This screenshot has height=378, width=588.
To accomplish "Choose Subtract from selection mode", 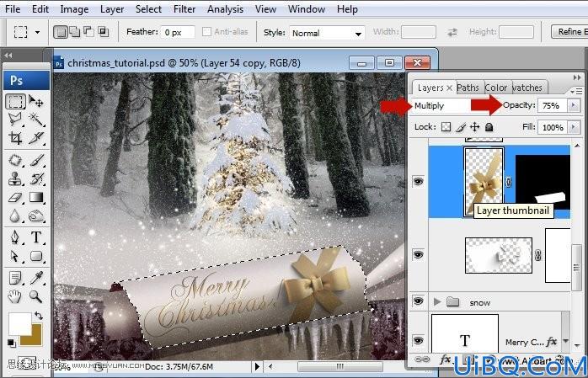I will [x=88, y=32].
